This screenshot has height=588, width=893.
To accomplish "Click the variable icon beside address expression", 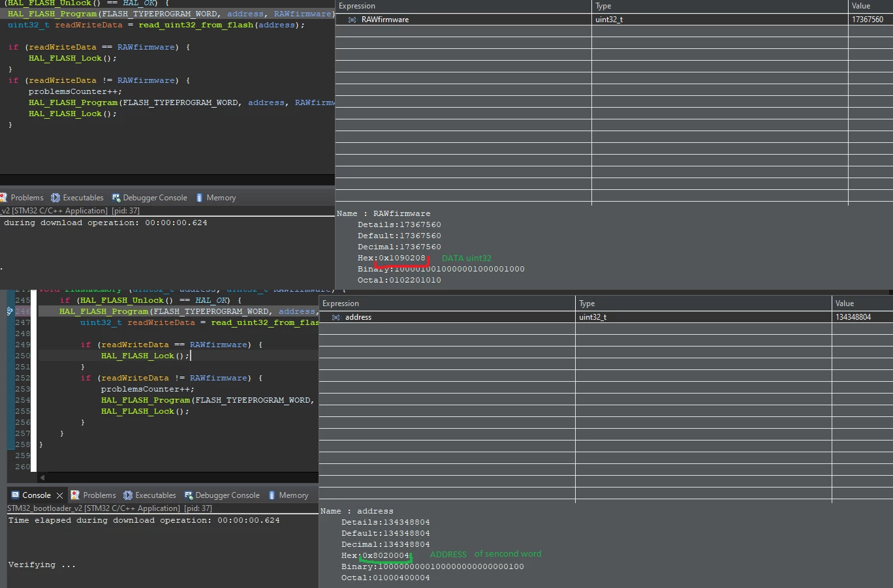I will 336,317.
